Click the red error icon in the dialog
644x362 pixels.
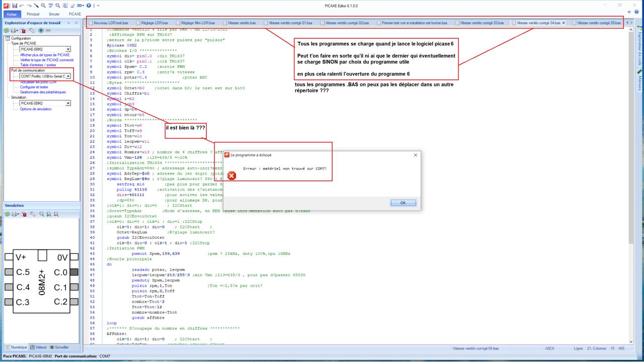point(231,176)
